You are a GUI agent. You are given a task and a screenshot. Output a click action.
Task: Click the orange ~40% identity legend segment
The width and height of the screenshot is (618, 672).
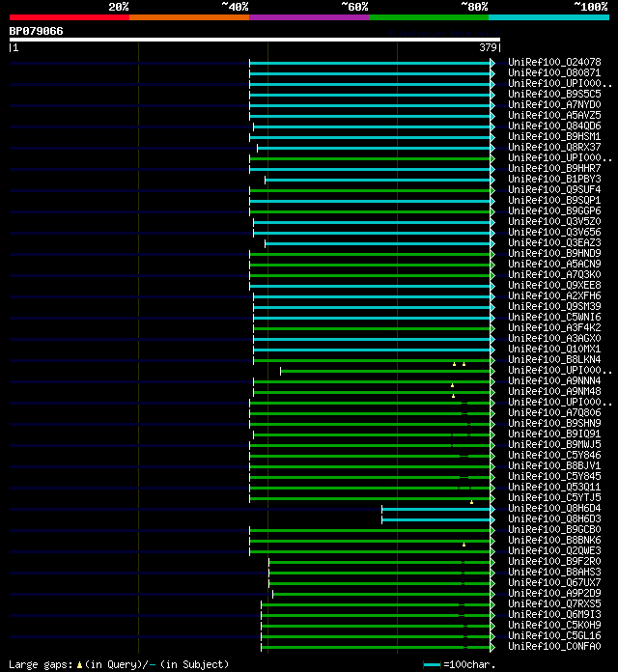(189, 17)
